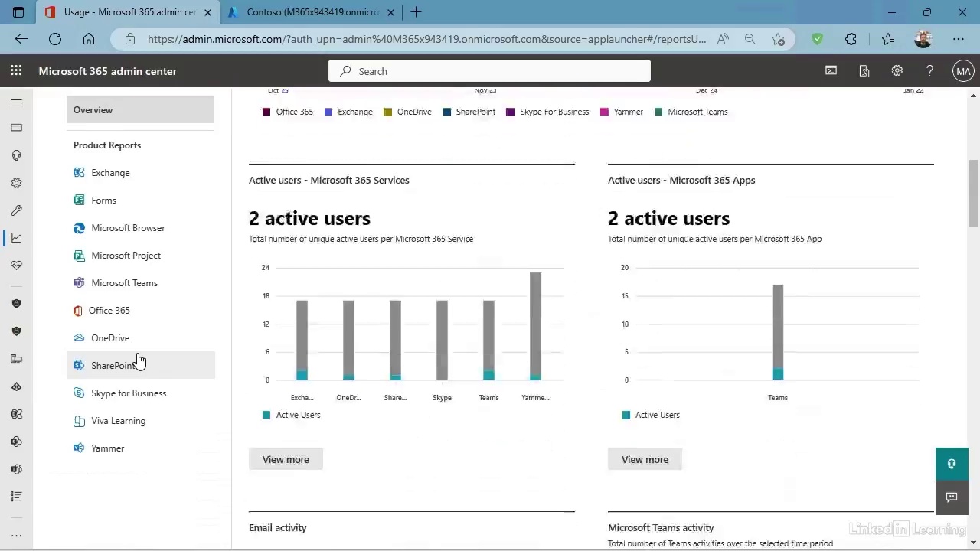Image resolution: width=980 pixels, height=551 pixels.
Task: Click the Forms report icon
Action: coord(79,201)
